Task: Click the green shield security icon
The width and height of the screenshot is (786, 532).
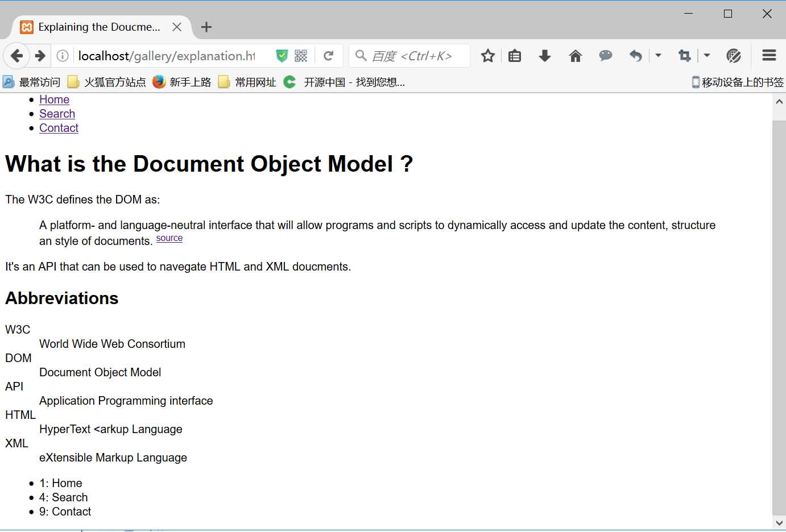Action: click(x=282, y=56)
